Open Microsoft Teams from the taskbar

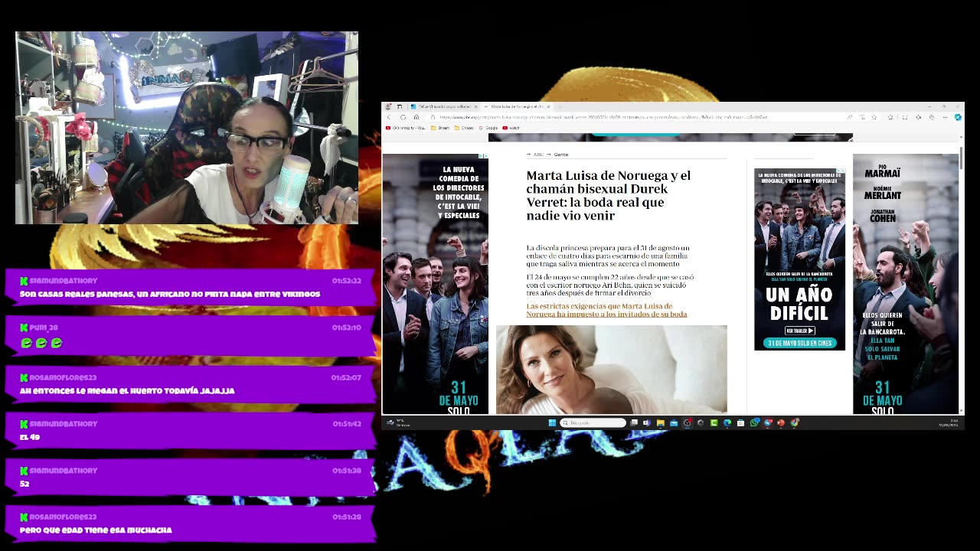click(x=647, y=422)
